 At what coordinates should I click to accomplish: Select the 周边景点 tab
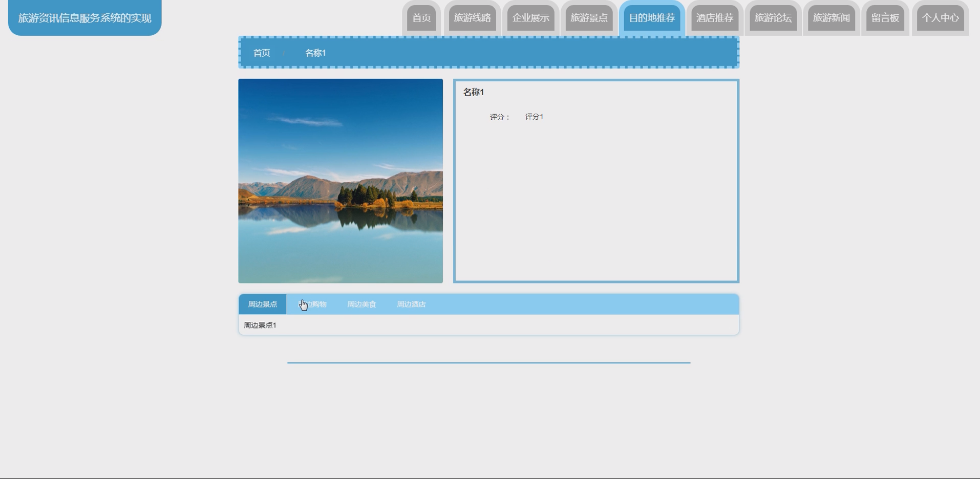263,304
